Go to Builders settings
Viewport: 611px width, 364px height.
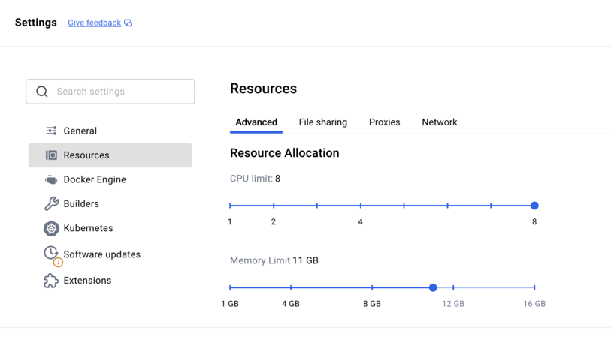click(x=110, y=203)
